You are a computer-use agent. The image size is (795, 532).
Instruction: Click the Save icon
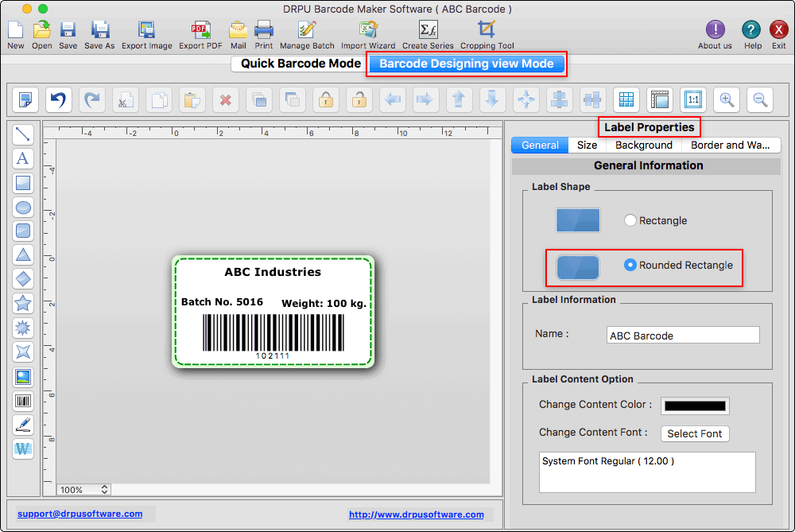click(68, 34)
